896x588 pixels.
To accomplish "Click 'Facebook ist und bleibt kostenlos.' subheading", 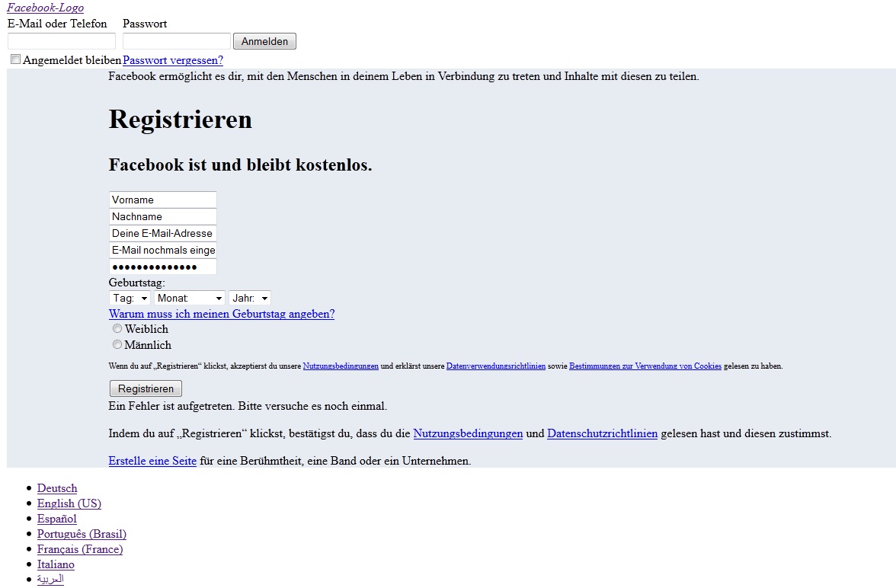I will point(240,165).
